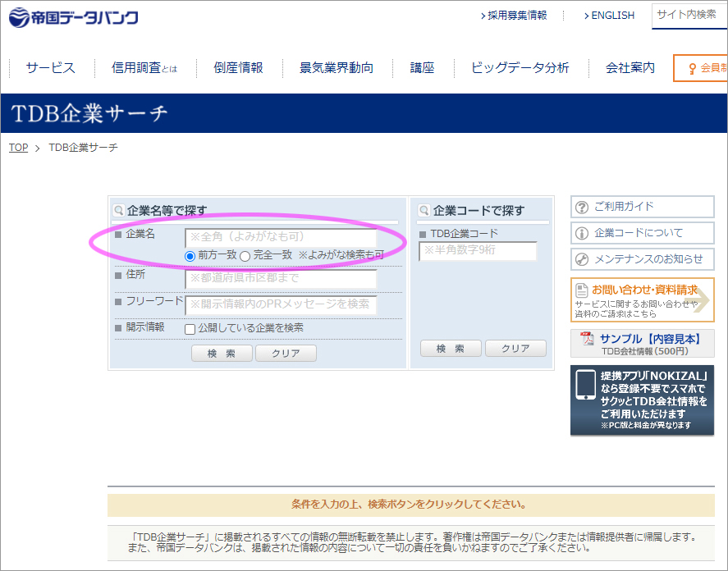The height and width of the screenshot is (571, 728).
Task: Open the TOP breadcrumb link
Action: tap(17, 147)
